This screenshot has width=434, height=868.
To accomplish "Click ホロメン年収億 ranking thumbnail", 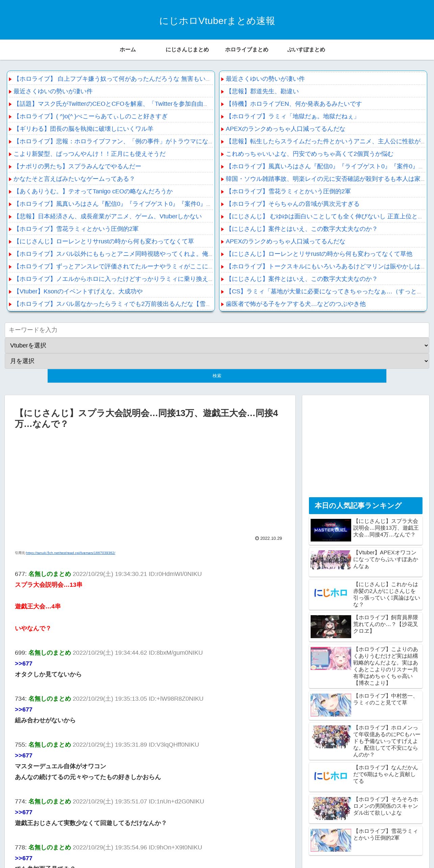I will click(x=331, y=737).
